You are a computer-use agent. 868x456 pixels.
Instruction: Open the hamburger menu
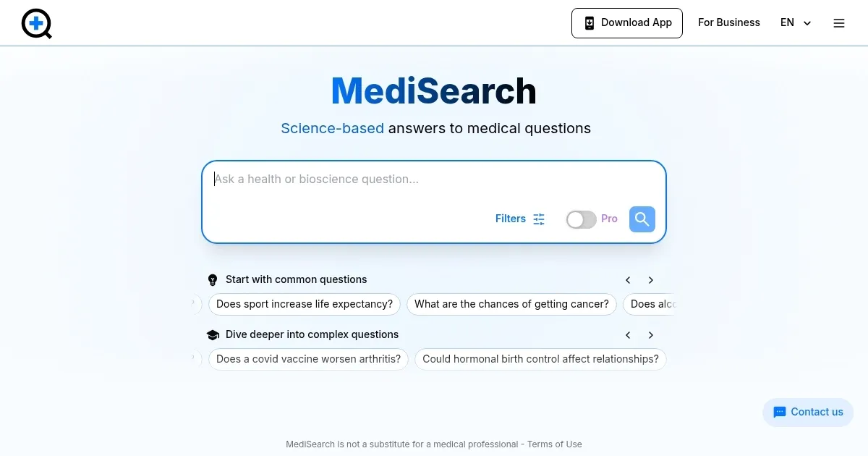[x=839, y=22]
